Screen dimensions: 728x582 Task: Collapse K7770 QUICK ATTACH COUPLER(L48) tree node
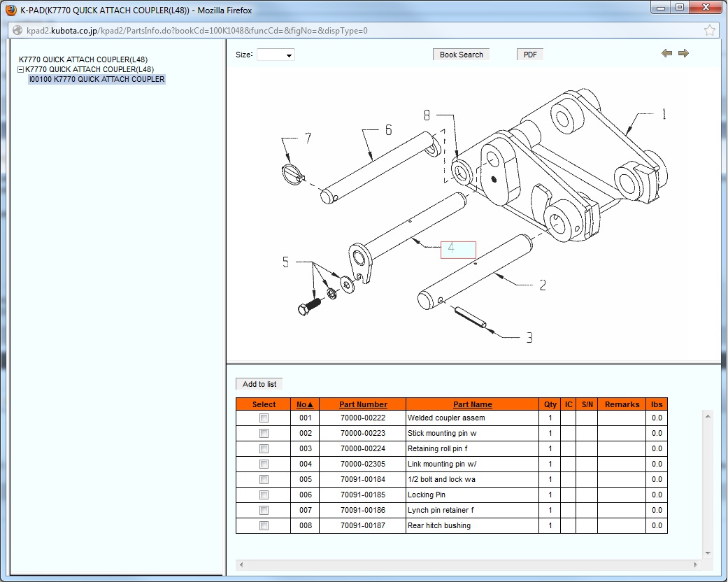[x=20, y=70]
